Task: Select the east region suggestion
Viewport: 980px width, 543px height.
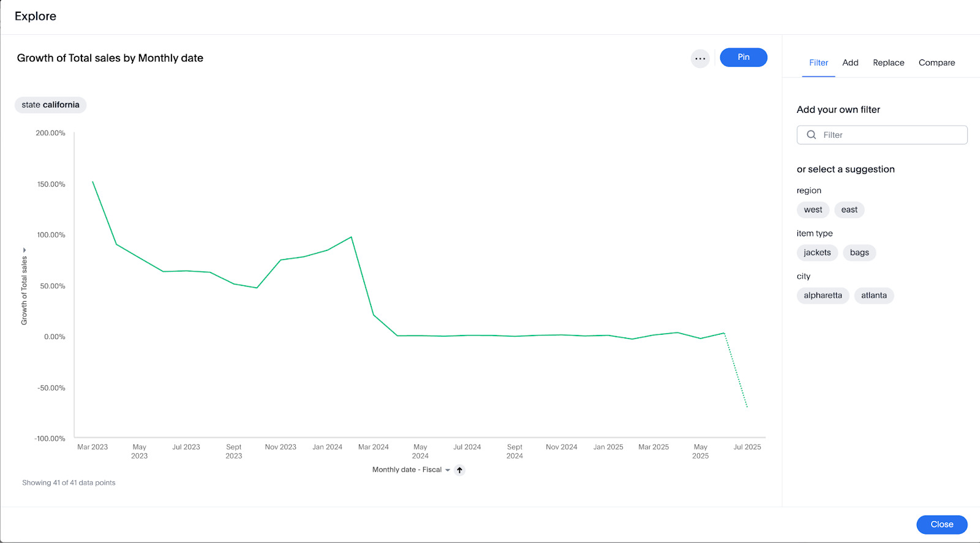Action: [x=850, y=210]
